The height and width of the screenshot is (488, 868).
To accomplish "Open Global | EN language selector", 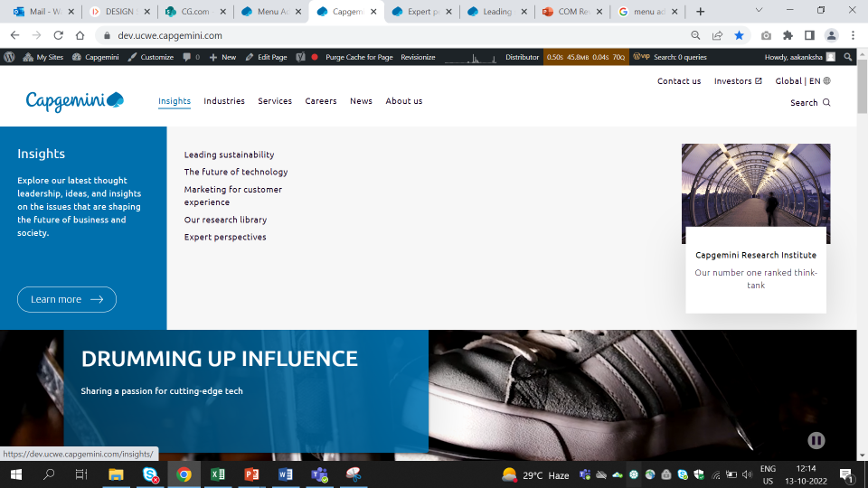I will [x=802, y=81].
